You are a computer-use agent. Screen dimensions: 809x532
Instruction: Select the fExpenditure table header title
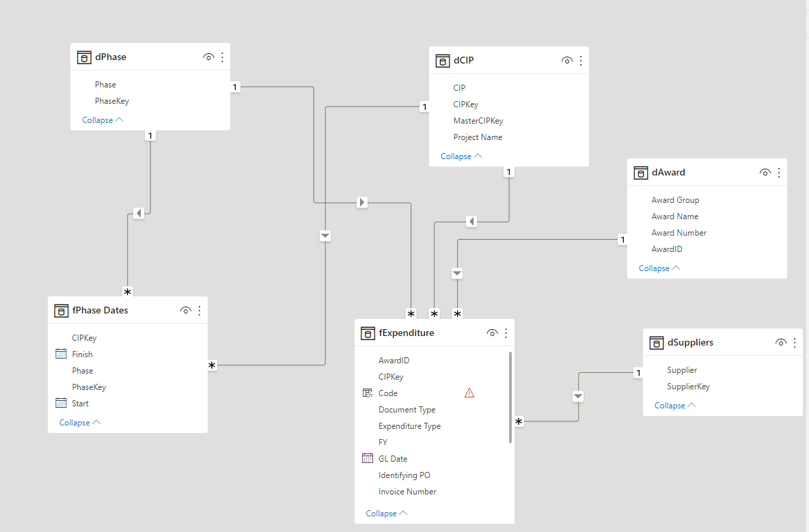click(x=407, y=333)
